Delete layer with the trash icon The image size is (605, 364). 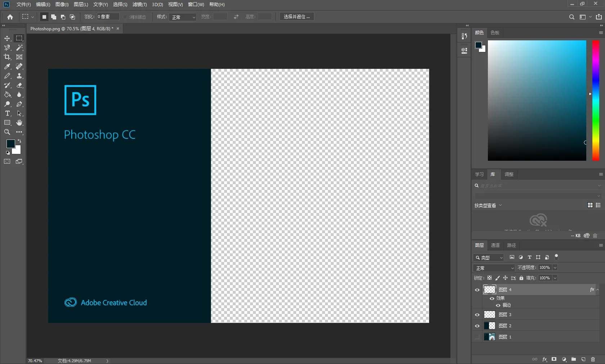point(593,359)
